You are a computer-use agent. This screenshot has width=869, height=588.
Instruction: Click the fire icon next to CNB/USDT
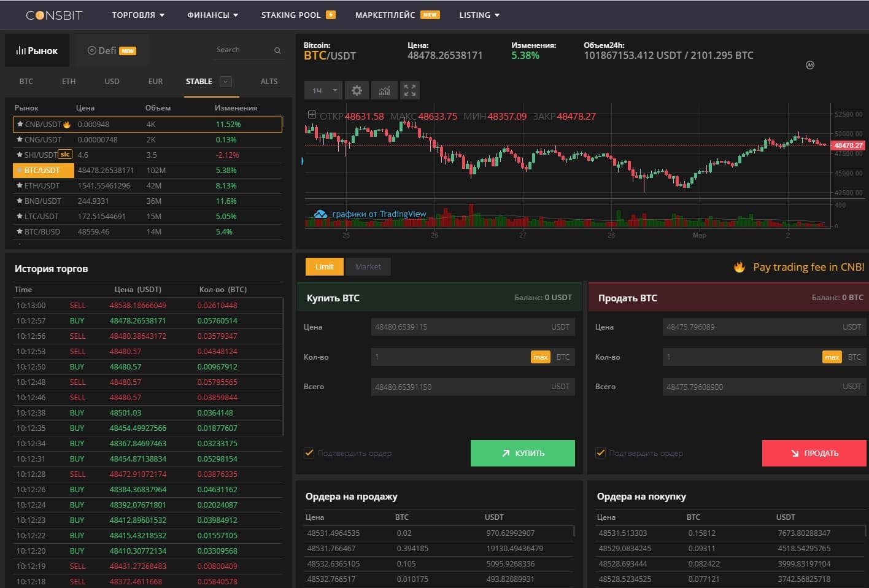pos(67,124)
